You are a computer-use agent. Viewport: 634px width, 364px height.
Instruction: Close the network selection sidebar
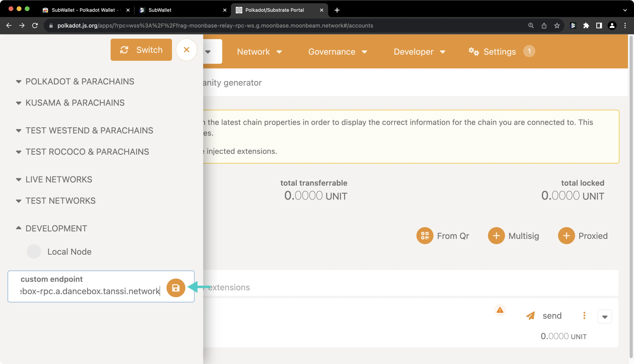[186, 49]
